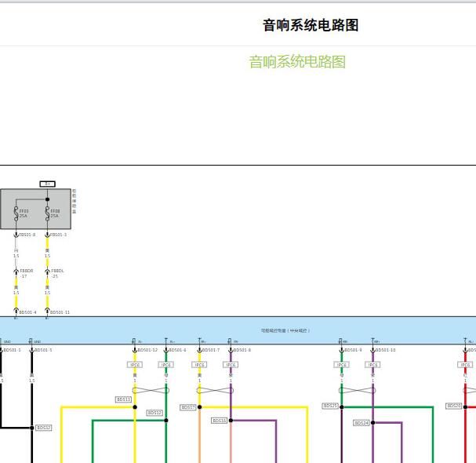Click the green 音响系统电路图 heading
The image size is (476, 463).
point(297,62)
